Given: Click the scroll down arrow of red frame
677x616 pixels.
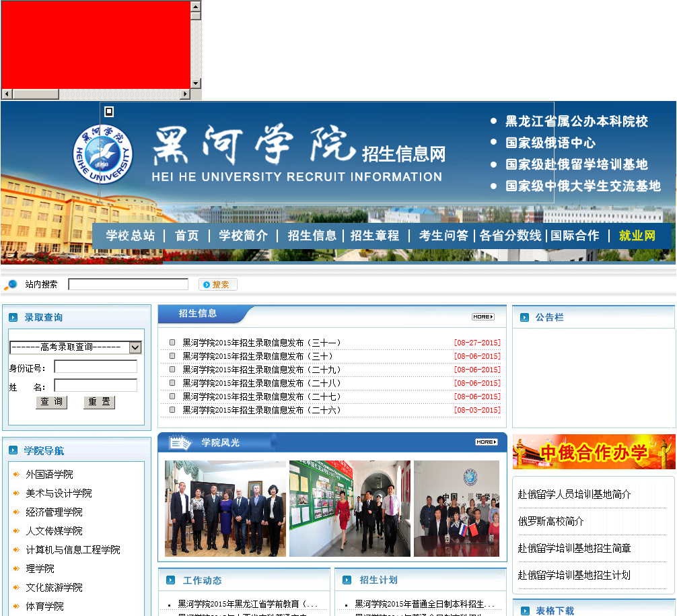Looking at the screenshot, I should pos(196,83).
